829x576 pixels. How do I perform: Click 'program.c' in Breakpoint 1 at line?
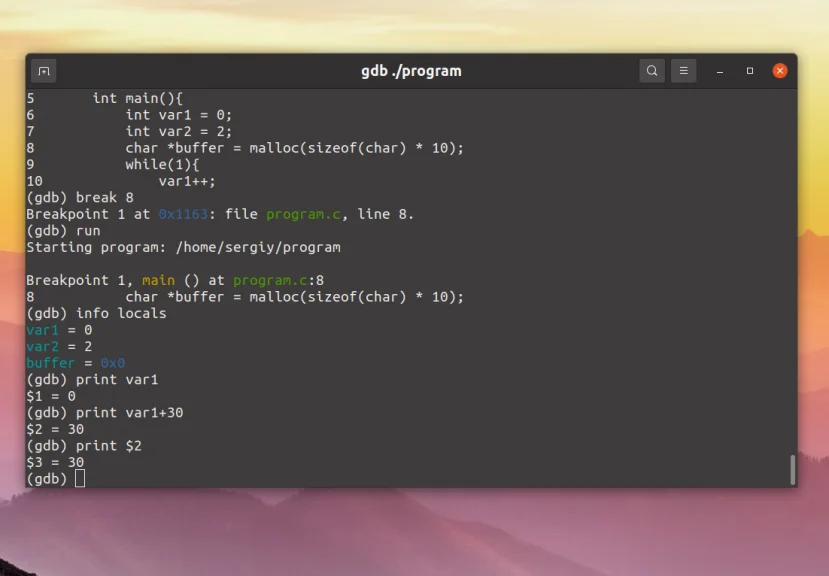point(303,214)
